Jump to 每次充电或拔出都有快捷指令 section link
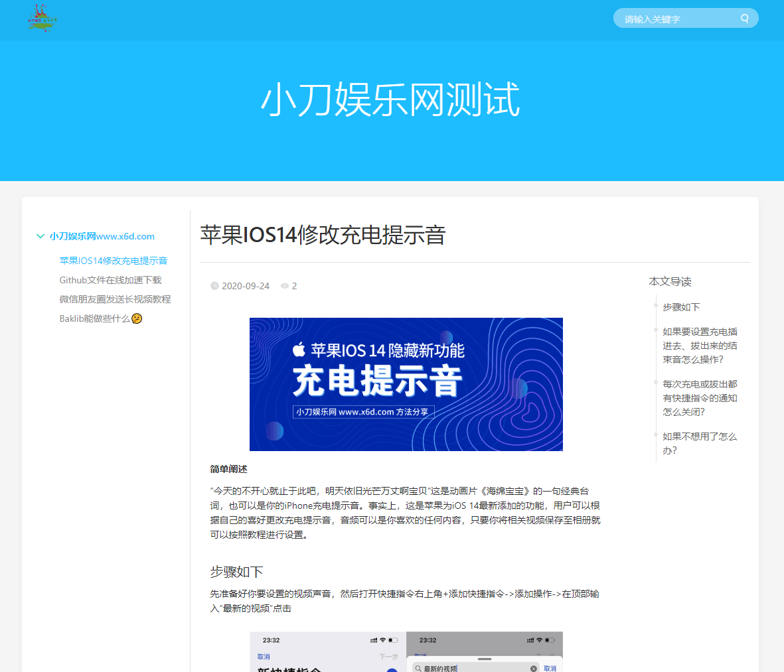This screenshot has height=672, width=784. coord(700,398)
